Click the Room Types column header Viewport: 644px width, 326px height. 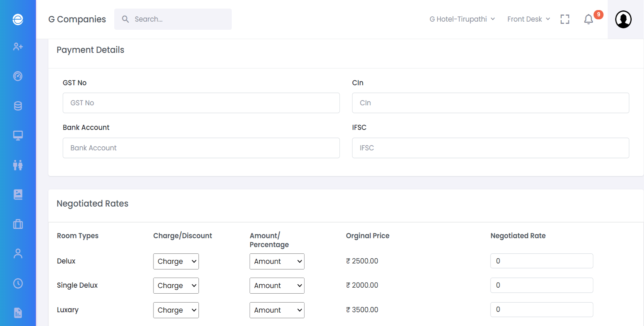(77, 236)
